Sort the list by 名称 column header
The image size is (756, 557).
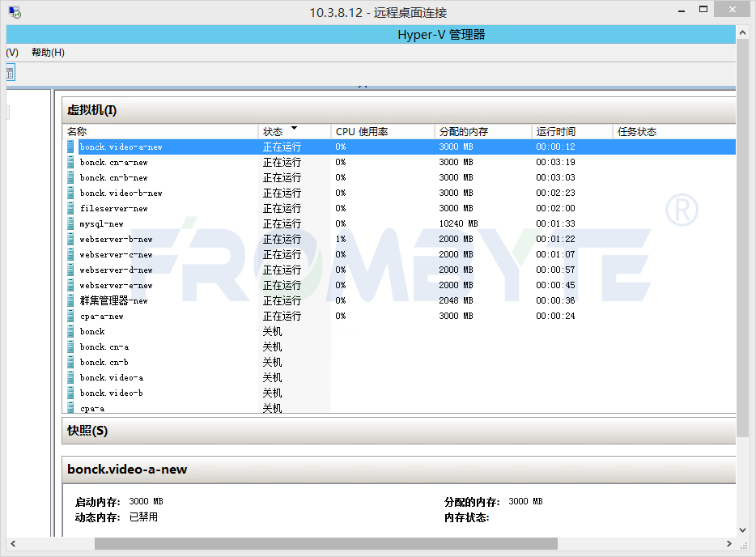(x=160, y=131)
